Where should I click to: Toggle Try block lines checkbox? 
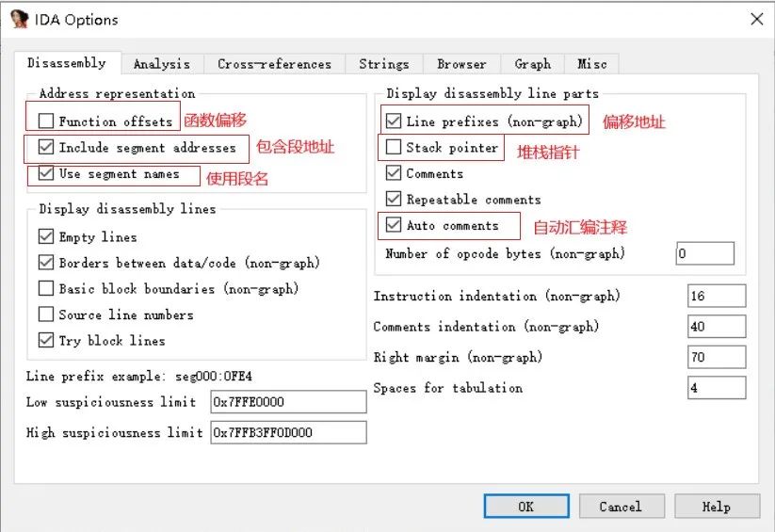[46, 340]
